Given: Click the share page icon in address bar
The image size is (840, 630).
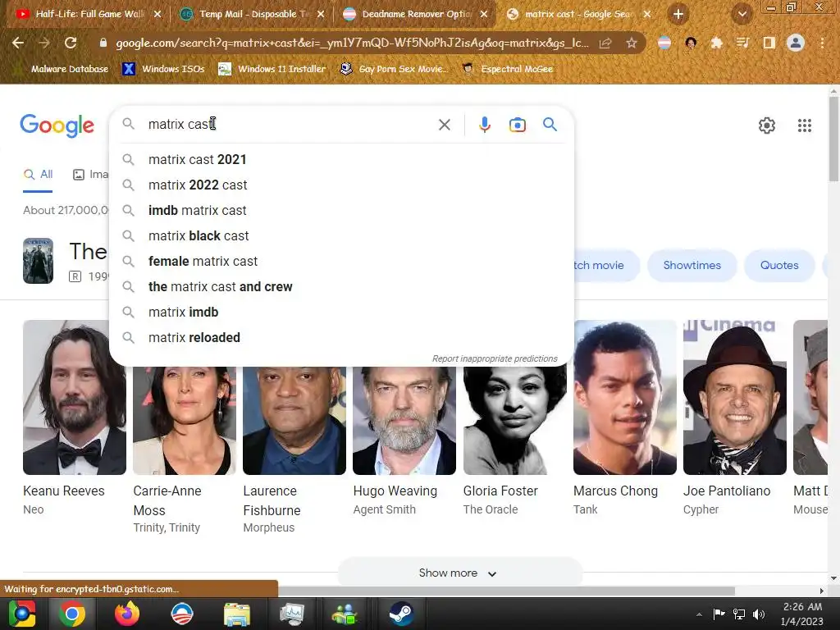Looking at the screenshot, I should (605, 43).
